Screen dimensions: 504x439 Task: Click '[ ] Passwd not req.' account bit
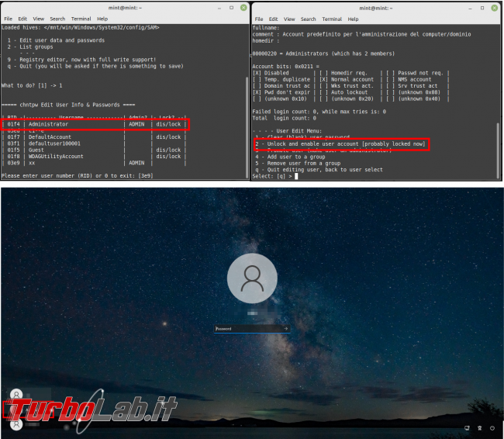(415, 73)
